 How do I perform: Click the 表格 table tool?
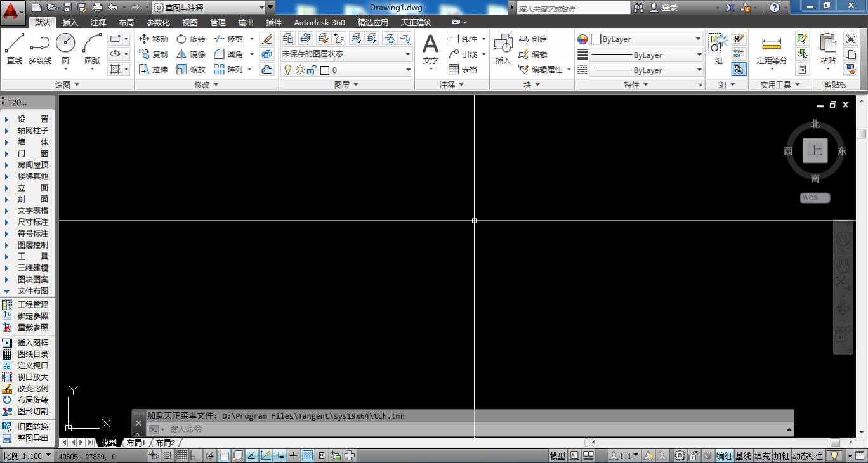(463, 69)
